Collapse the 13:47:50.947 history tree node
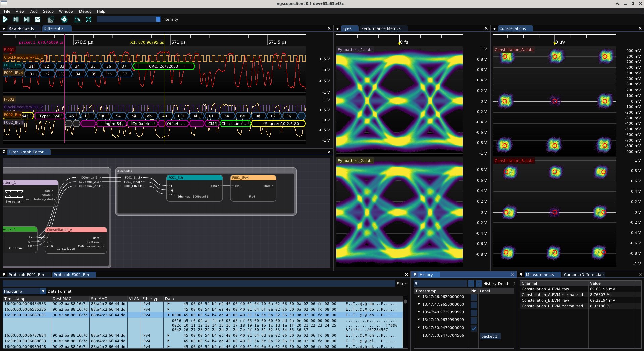The height and width of the screenshot is (351, 644). pyautogui.click(x=419, y=328)
